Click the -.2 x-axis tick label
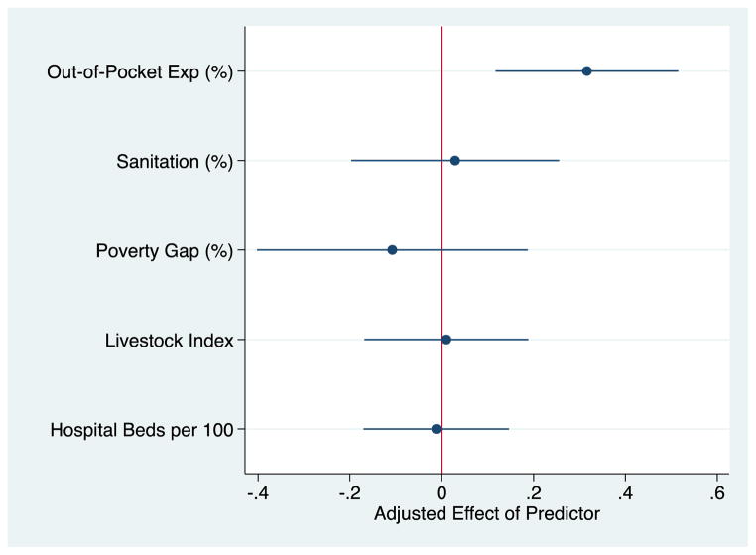 click(348, 492)
